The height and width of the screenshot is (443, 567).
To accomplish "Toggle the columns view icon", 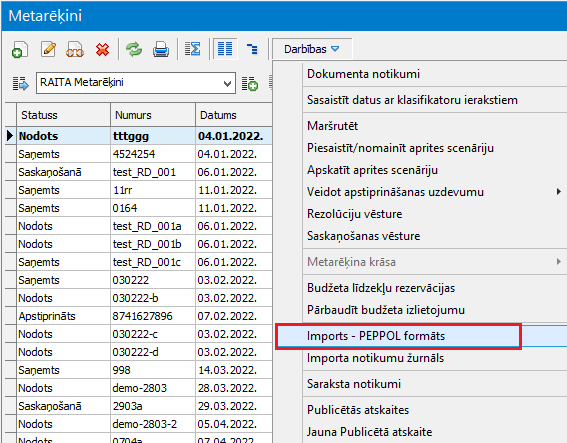I will point(225,49).
